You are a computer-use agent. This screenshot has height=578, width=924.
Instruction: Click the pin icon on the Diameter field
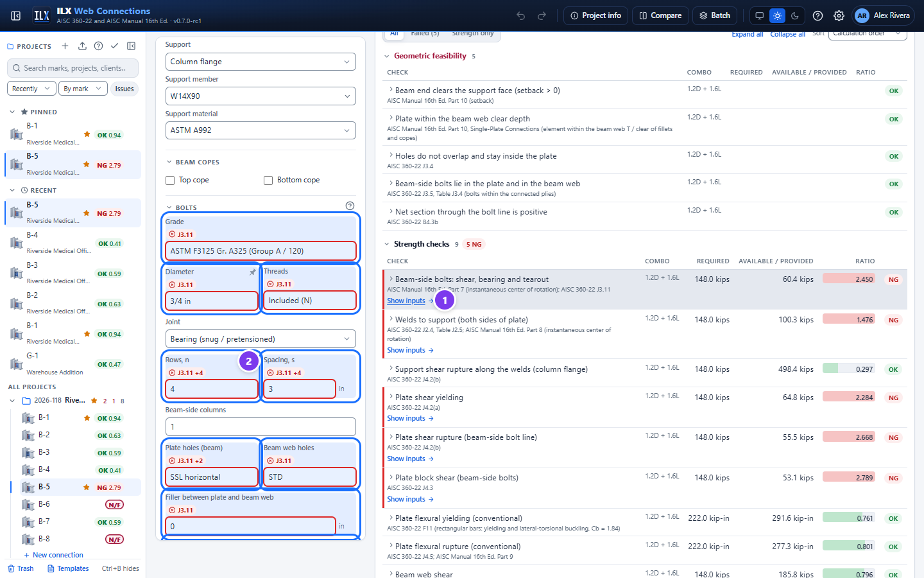click(x=253, y=272)
